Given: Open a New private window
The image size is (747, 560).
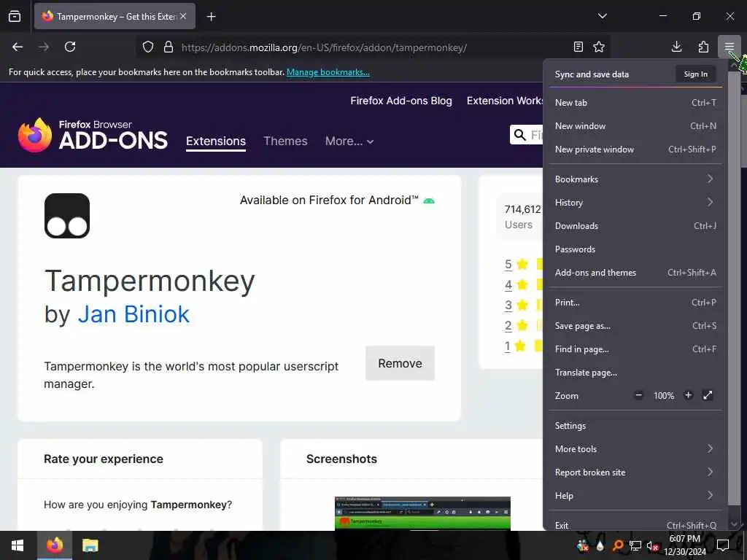Looking at the screenshot, I should [x=635, y=149].
